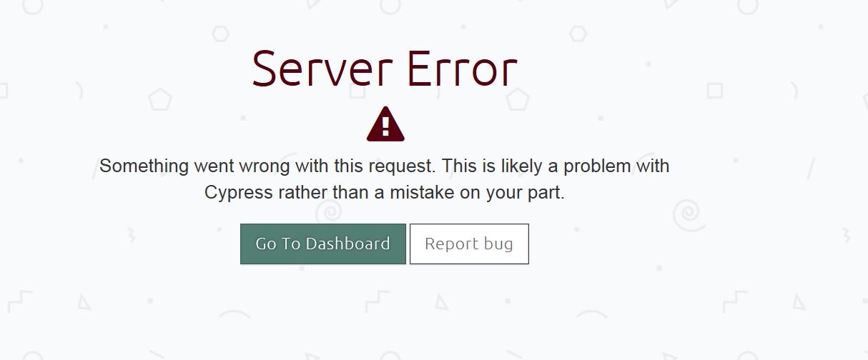Open the Report bug button
This screenshot has height=360, width=868.
[x=469, y=244]
